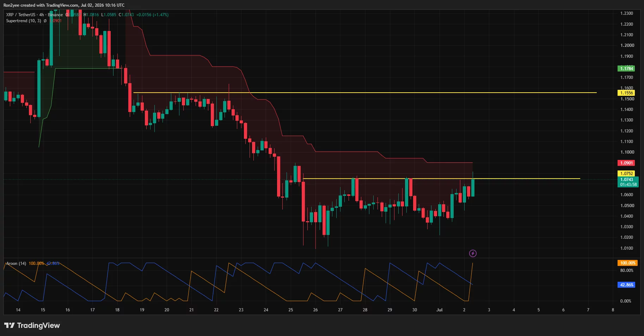The height and width of the screenshot is (336, 644).
Task: Click the yellow 1.0752 price label
Action: (626, 173)
